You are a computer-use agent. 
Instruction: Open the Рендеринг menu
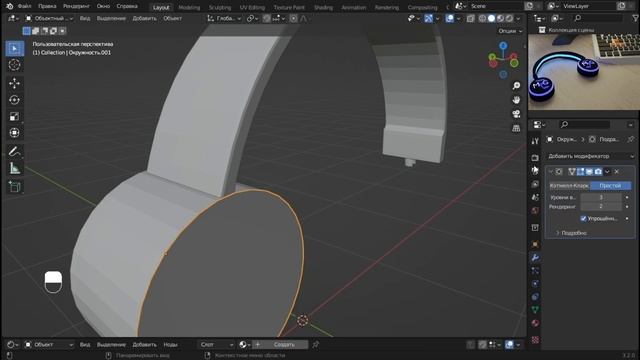tap(76, 6)
